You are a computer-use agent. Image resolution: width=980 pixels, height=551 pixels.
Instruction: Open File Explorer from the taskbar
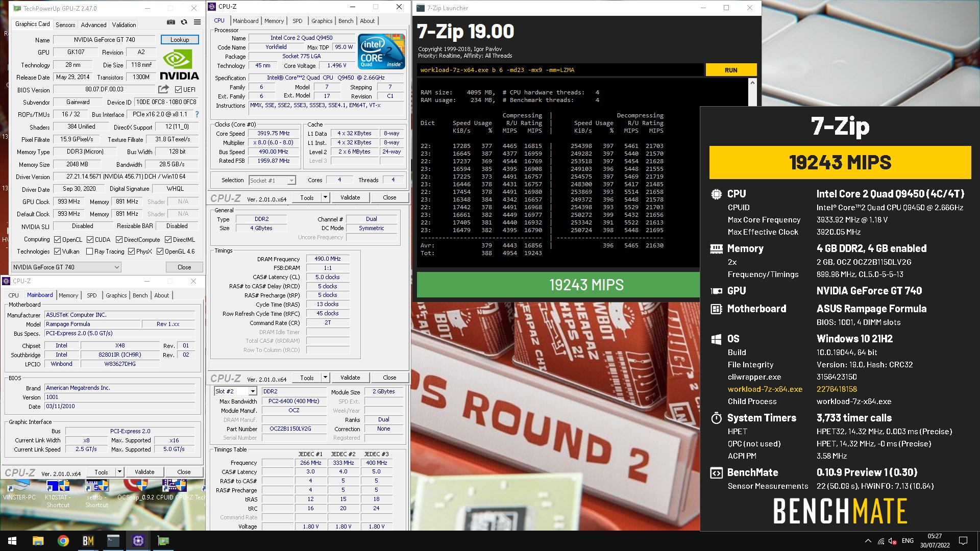pyautogui.click(x=38, y=541)
